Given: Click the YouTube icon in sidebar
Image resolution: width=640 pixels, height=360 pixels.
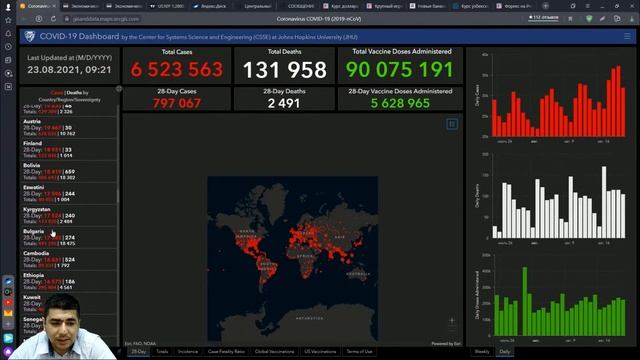Looking at the screenshot, I should (x=8, y=302).
